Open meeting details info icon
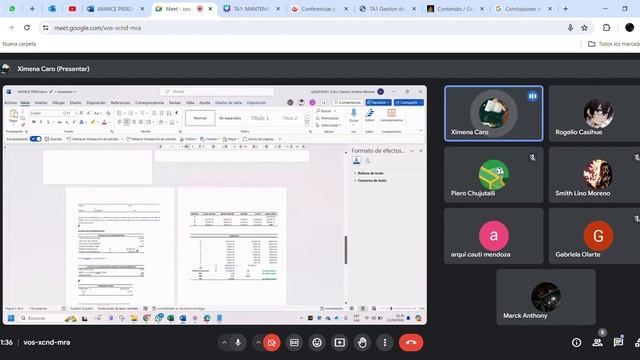This screenshot has width=640, height=360. point(576,343)
